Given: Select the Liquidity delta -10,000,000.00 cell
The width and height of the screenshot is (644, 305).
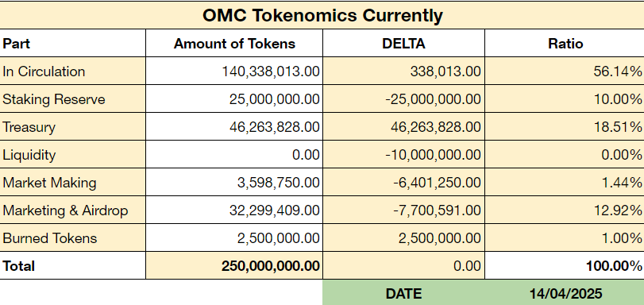Looking at the screenshot, I should click(x=403, y=155).
